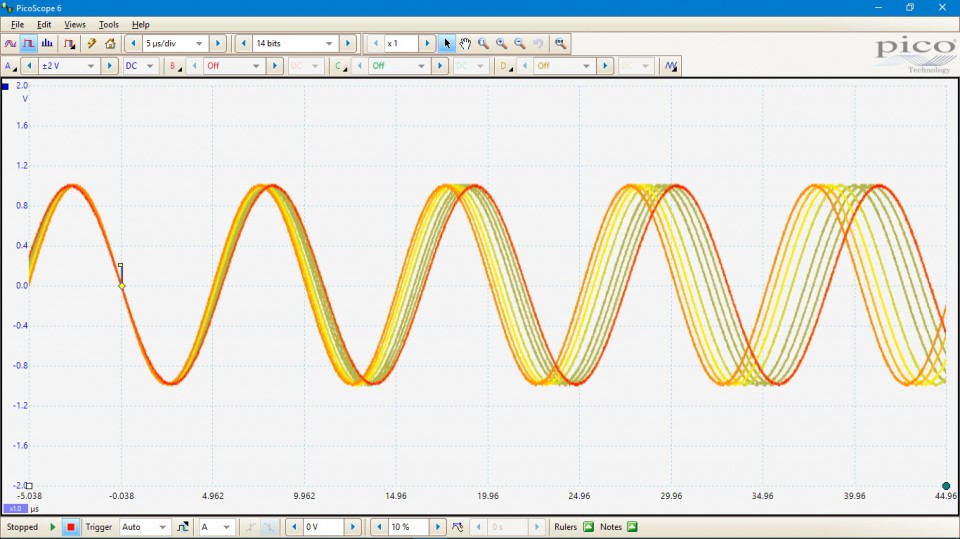960x539 pixels.
Task: Toggle the Notes display button
Action: click(x=632, y=527)
